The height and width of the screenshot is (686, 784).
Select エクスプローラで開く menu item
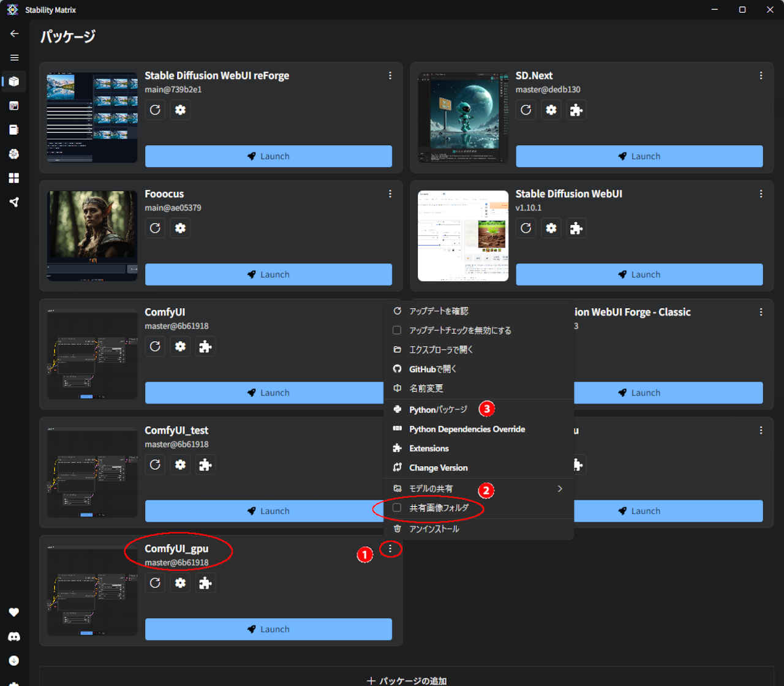(478, 350)
